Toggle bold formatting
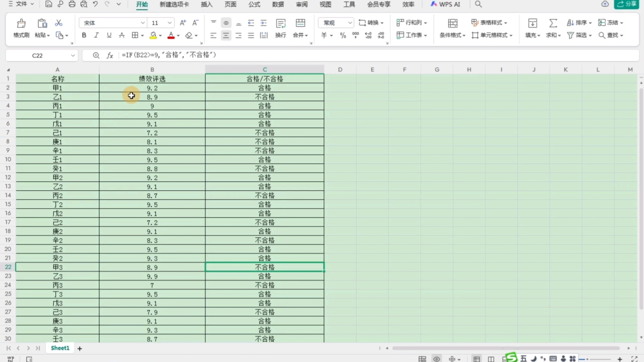This screenshot has height=362, width=644. click(x=84, y=35)
